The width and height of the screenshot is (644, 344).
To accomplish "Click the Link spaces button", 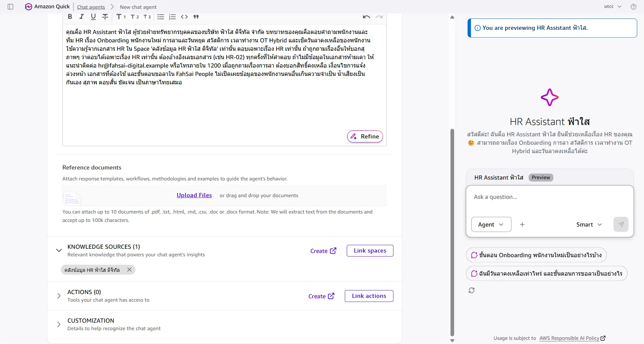I will 370,250.
